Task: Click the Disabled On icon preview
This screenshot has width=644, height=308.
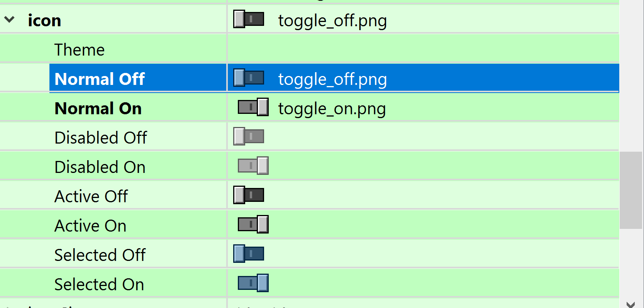Action: tap(253, 166)
